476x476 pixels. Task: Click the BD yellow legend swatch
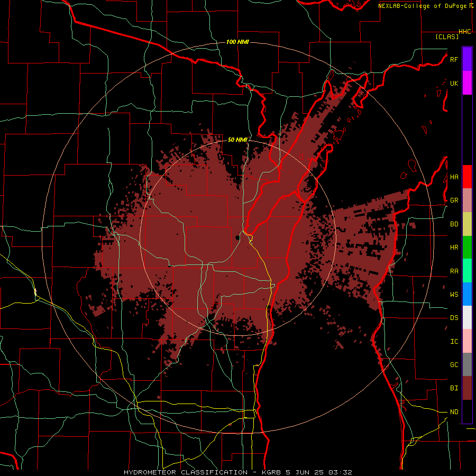click(467, 224)
